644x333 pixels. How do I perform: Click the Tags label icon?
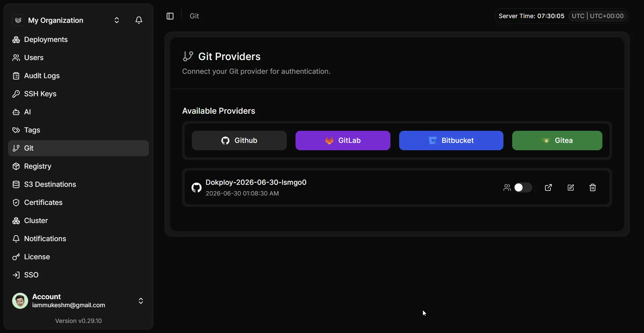(x=16, y=130)
